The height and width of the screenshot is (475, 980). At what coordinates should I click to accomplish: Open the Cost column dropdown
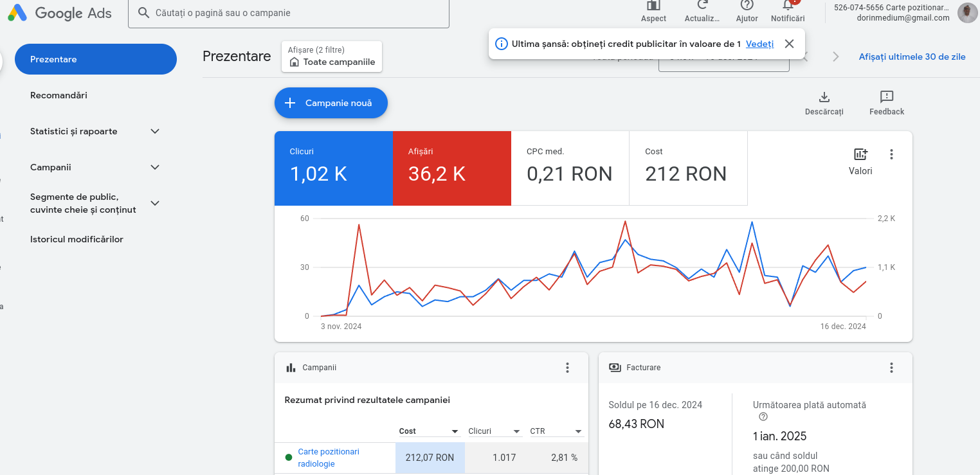[x=455, y=431]
